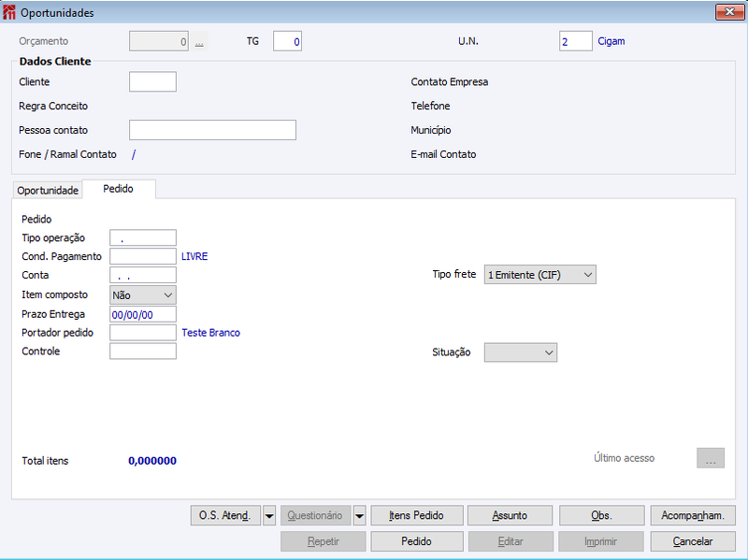The height and width of the screenshot is (560, 748).
Task: Click the Telefone label
Action: click(x=430, y=106)
